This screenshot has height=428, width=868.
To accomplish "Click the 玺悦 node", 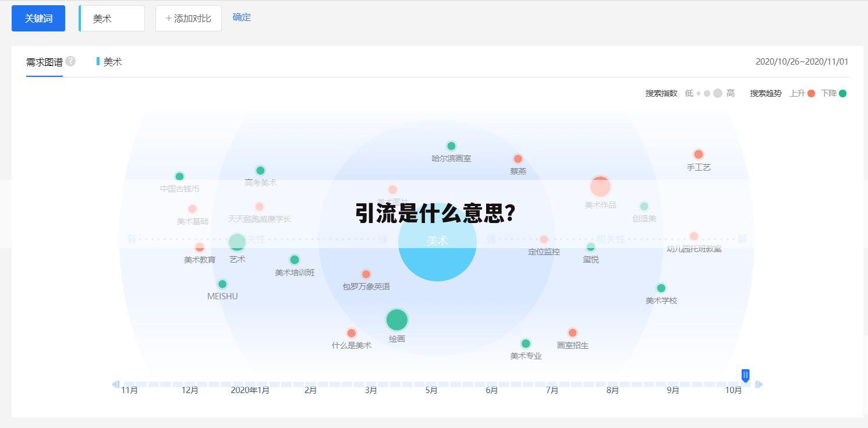I will coord(590,247).
